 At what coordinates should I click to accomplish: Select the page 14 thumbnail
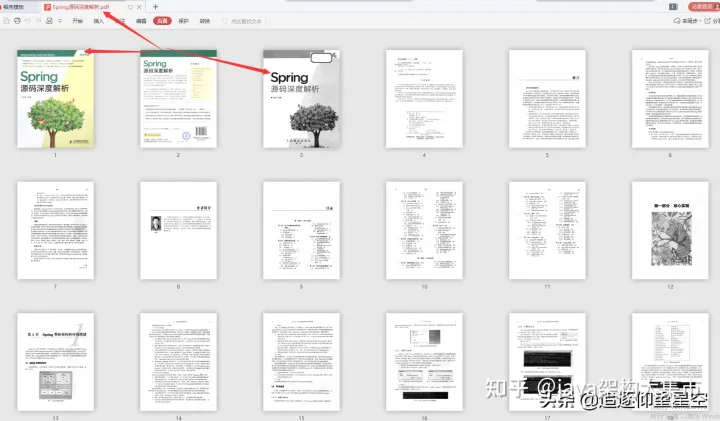pyautogui.click(x=179, y=362)
